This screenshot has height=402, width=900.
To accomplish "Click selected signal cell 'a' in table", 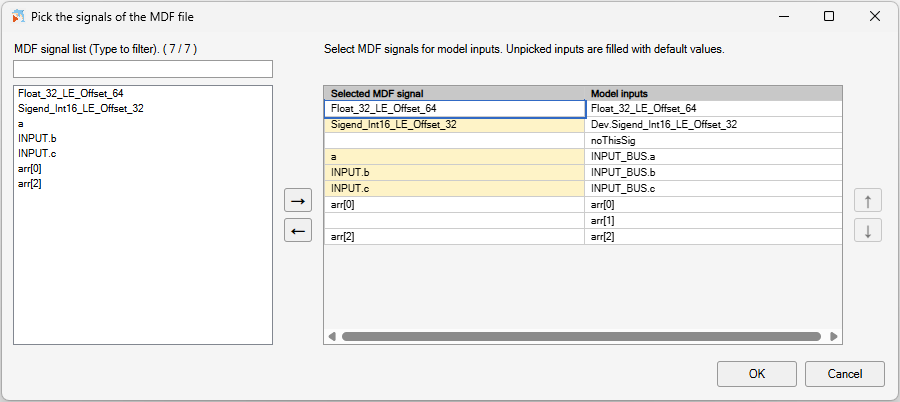I will coord(455,157).
